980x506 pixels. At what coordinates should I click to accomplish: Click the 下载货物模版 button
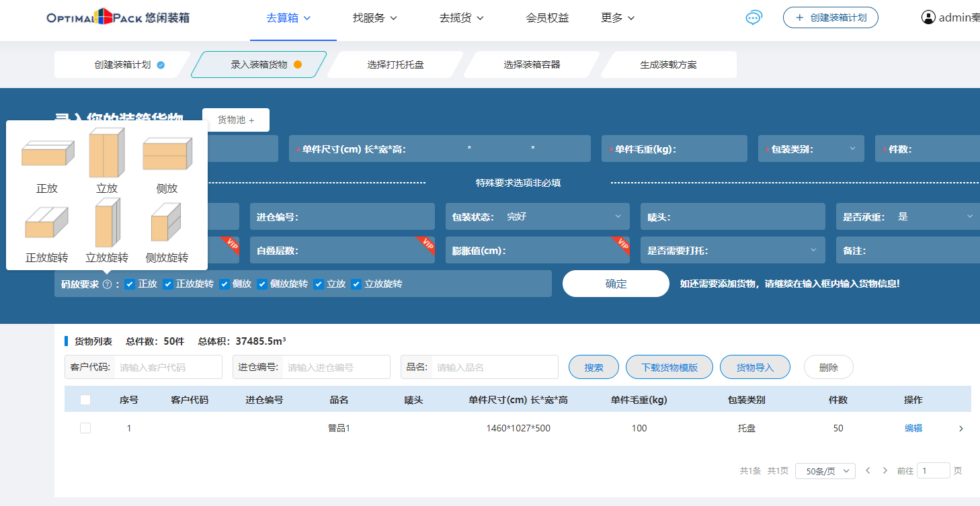coord(669,368)
